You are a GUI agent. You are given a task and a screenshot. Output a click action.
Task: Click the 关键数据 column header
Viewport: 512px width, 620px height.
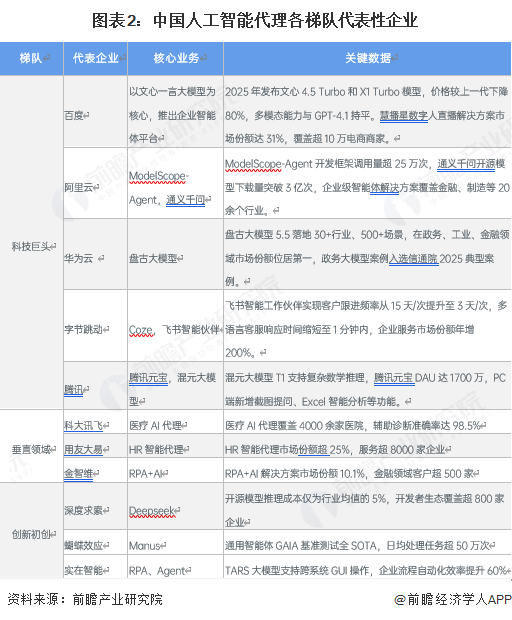click(367, 59)
